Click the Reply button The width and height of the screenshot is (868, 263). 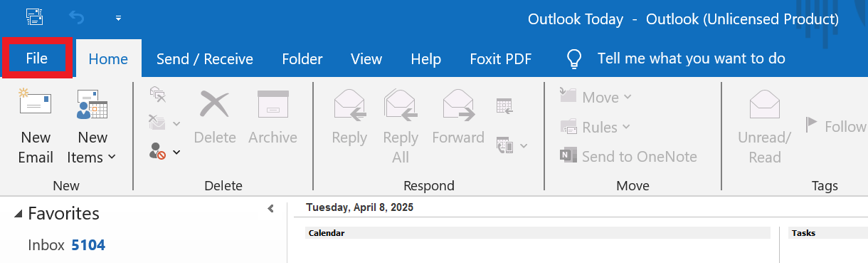pyautogui.click(x=349, y=118)
